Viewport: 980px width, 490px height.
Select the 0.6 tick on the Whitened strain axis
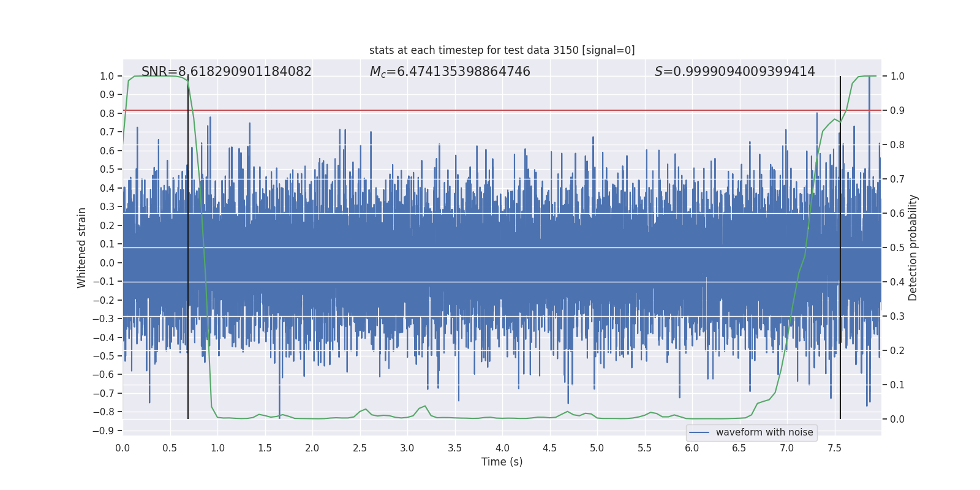107,151
